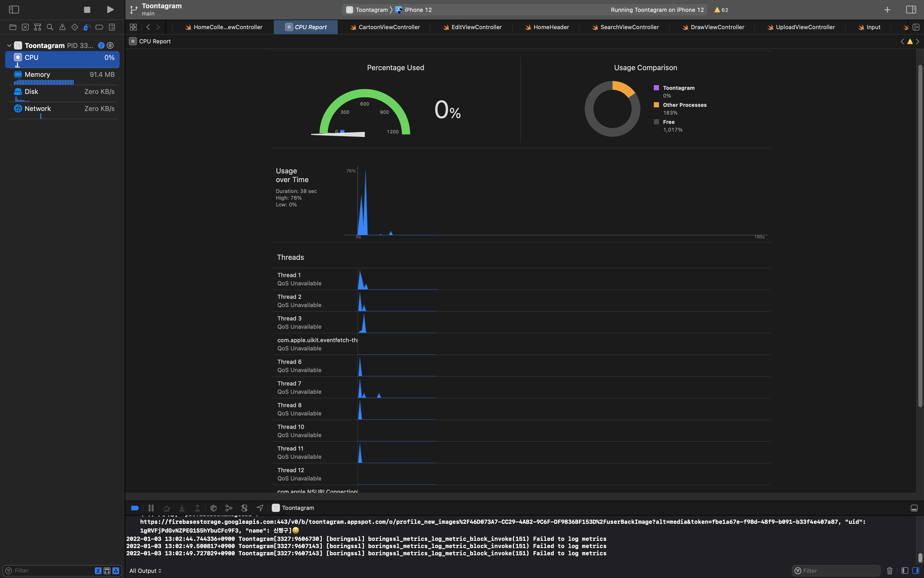Open the Project navigator folder icon
Viewport: 924px width, 578px height.
(x=13, y=27)
